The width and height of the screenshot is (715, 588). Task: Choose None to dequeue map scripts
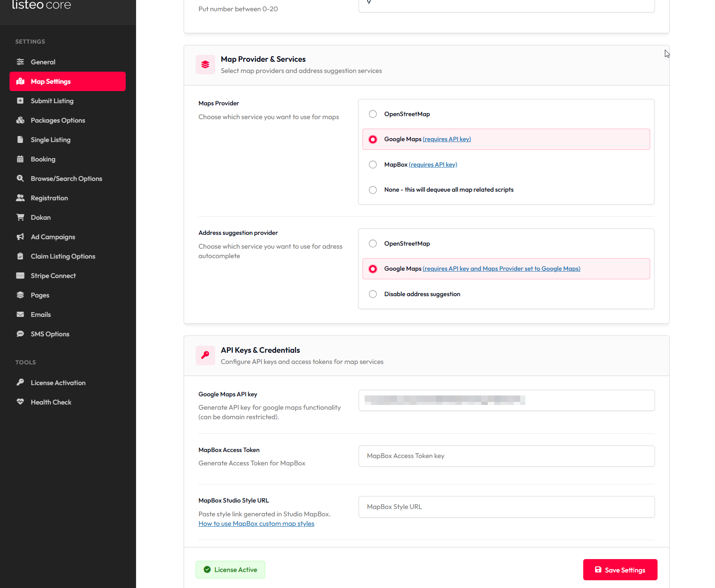point(373,190)
